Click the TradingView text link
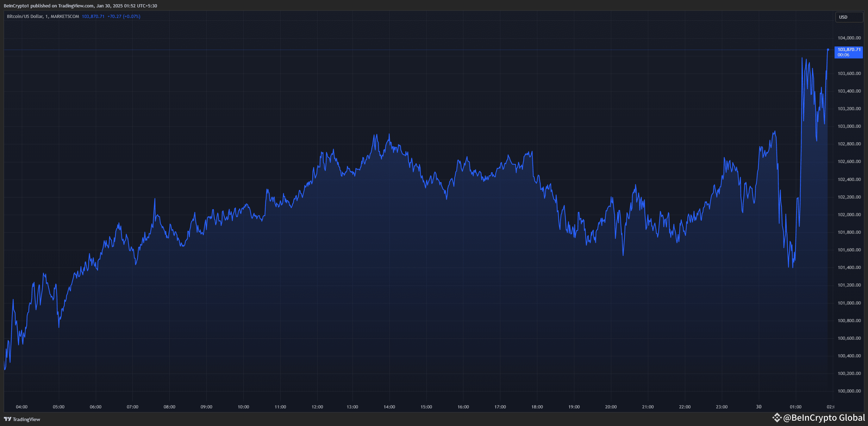This screenshot has width=868, height=426. pyautogui.click(x=26, y=419)
